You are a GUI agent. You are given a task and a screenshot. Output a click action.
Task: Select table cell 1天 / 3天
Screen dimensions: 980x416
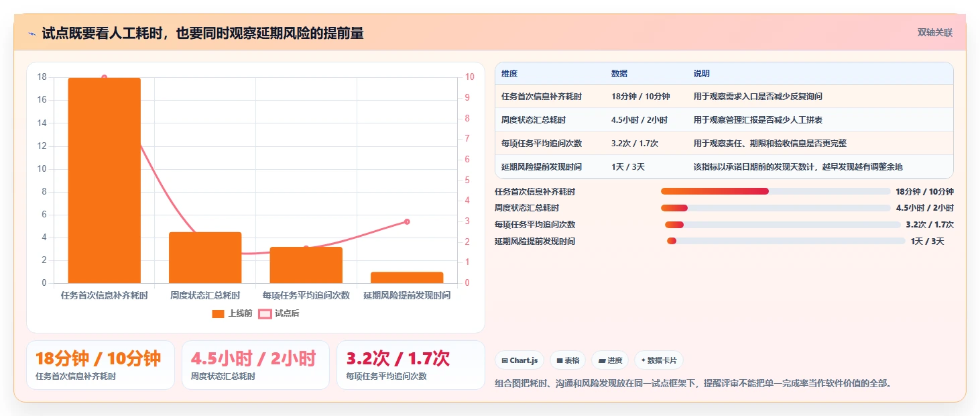click(x=628, y=167)
